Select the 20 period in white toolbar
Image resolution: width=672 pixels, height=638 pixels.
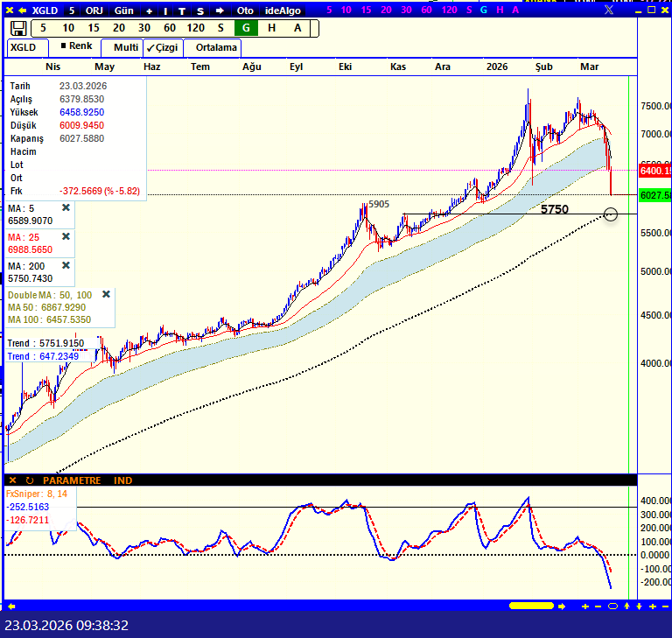click(x=119, y=28)
